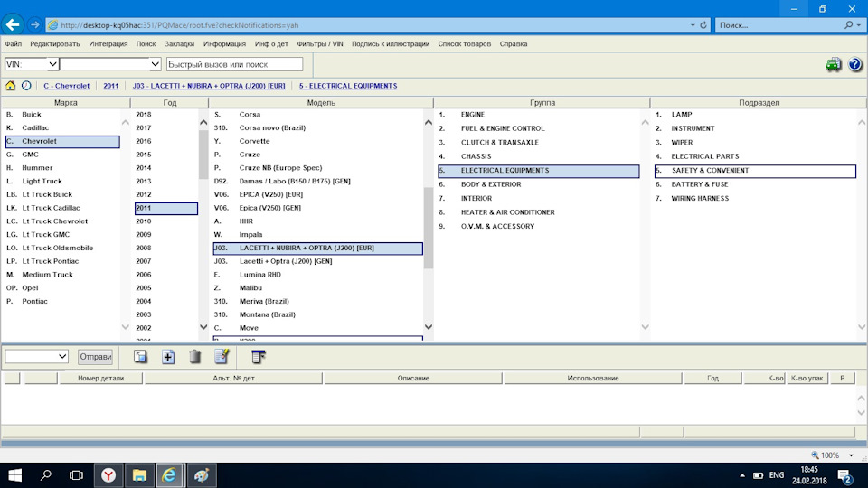Click the copy list icon in parts toolbar

pos(140,357)
